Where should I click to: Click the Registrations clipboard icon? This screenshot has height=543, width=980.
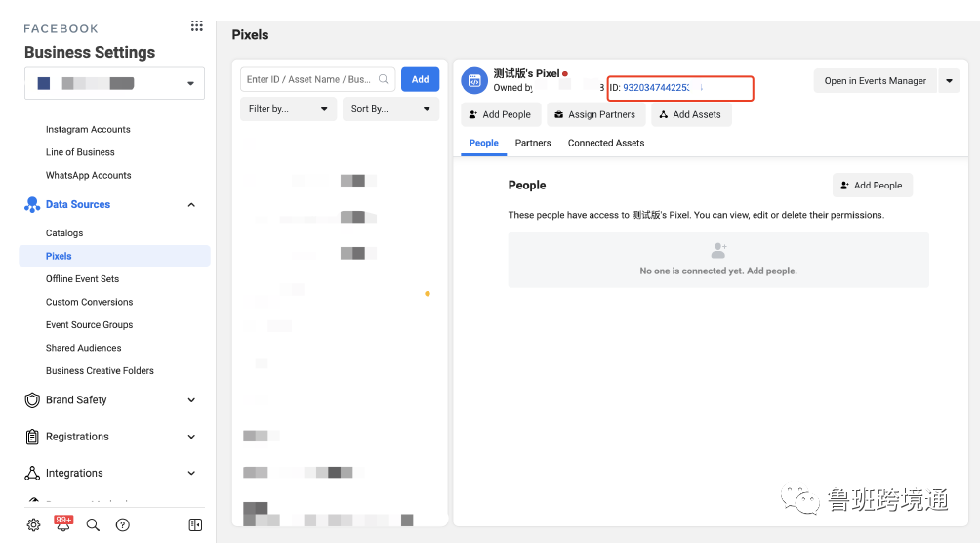point(32,437)
